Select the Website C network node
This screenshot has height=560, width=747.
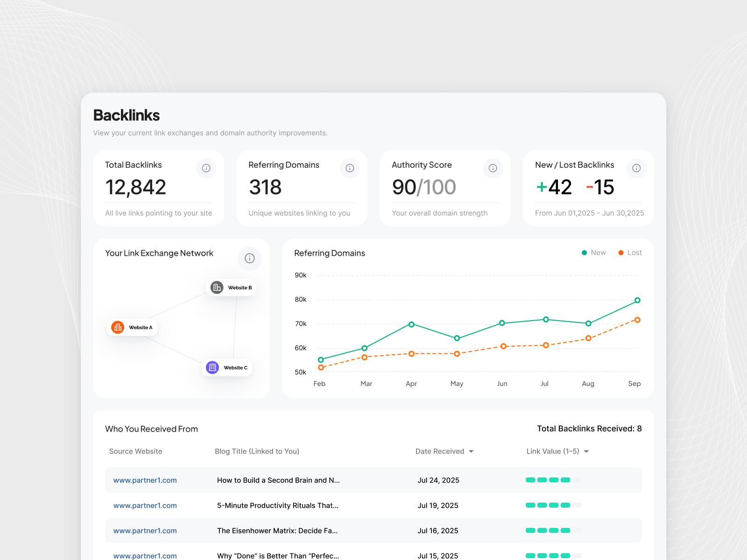pos(227,367)
